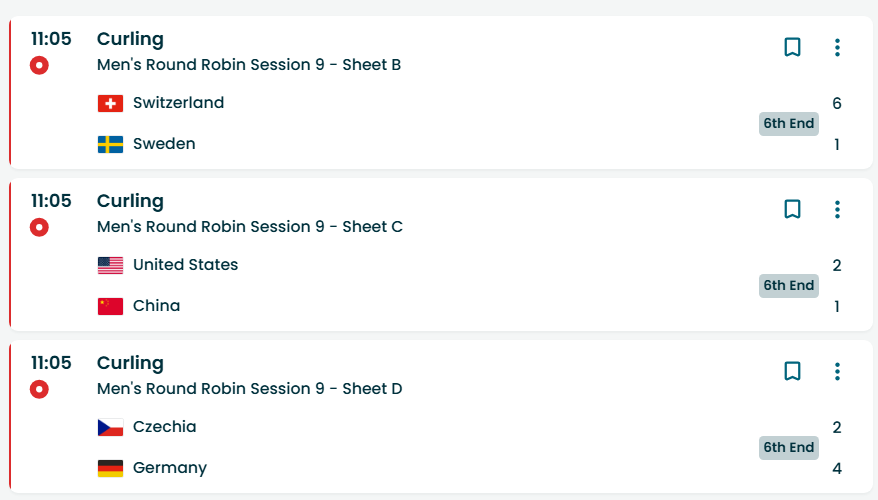Bookmark the United States vs China match
Image resolution: width=878 pixels, height=500 pixels.
(792, 209)
